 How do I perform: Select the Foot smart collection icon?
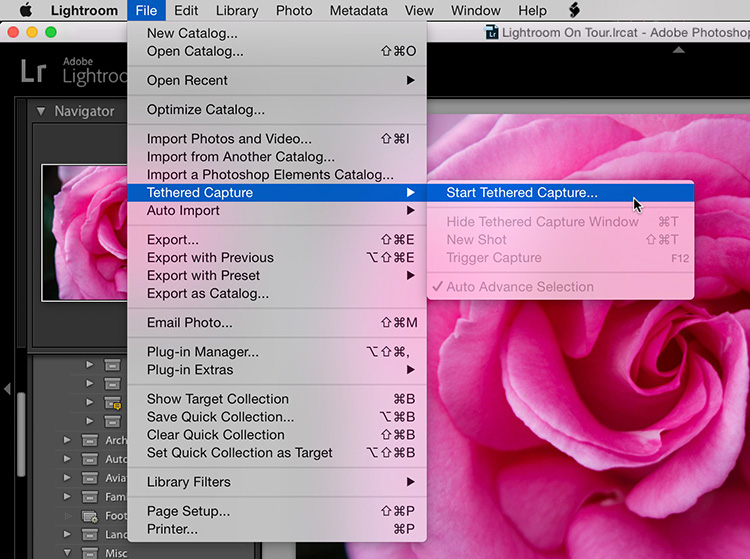point(89,516)
